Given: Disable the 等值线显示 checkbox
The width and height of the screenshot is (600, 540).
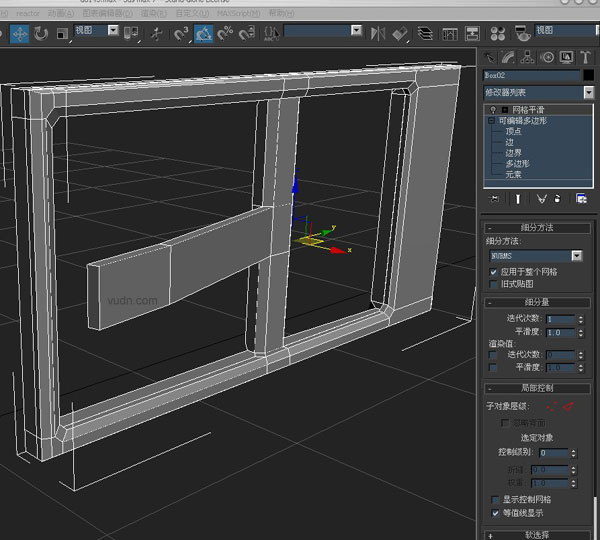Looking at the screenshot, I should click(493, 513).
